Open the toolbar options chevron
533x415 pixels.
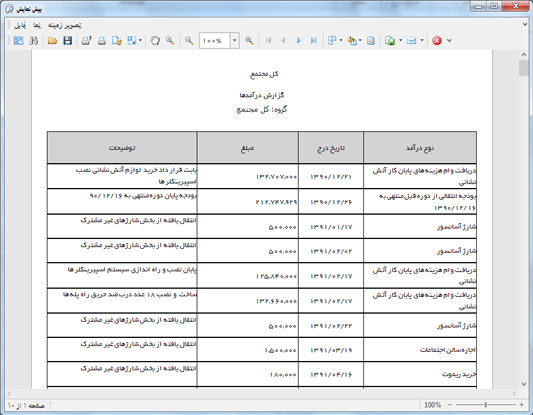pyautogui.click(x=449, y=41)
